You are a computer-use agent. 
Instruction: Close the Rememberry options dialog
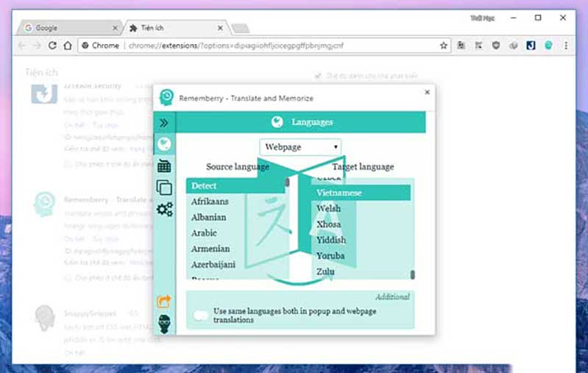click(427, 92)
